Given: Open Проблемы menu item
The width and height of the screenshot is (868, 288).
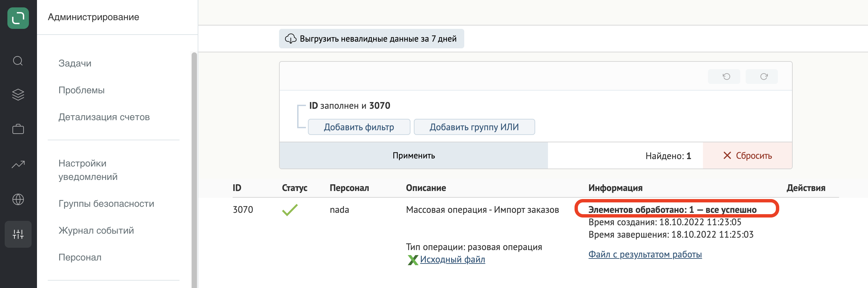Looking at the screenshot, I should (82, 90).
